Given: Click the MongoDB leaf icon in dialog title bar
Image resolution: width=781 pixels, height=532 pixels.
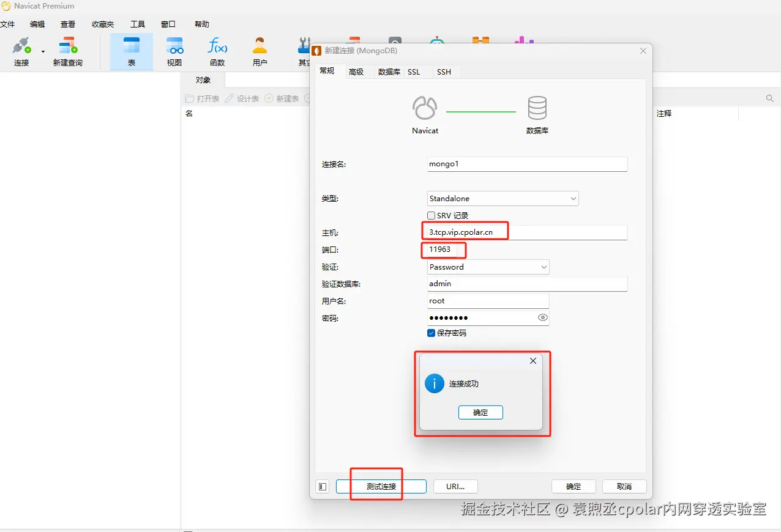Looking at the screenshot, I should (316, 51).
